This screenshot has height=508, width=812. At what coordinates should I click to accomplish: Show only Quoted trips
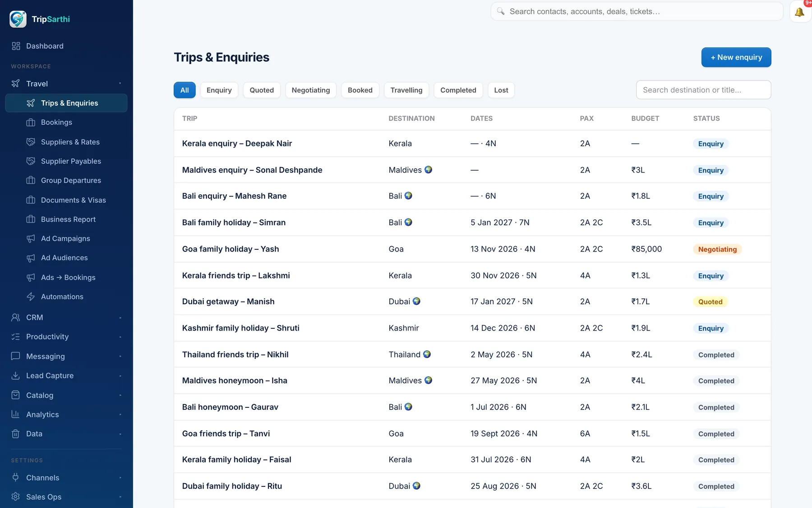[x=262, y=90]
